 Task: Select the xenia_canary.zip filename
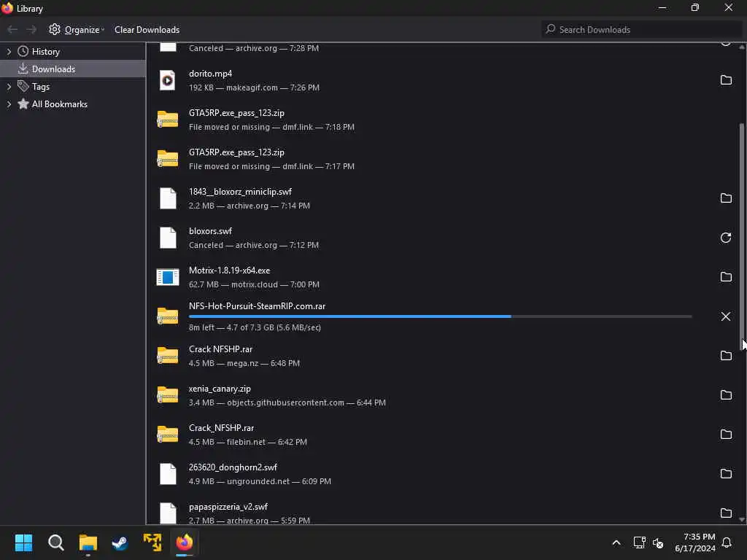tap(220, 389)
